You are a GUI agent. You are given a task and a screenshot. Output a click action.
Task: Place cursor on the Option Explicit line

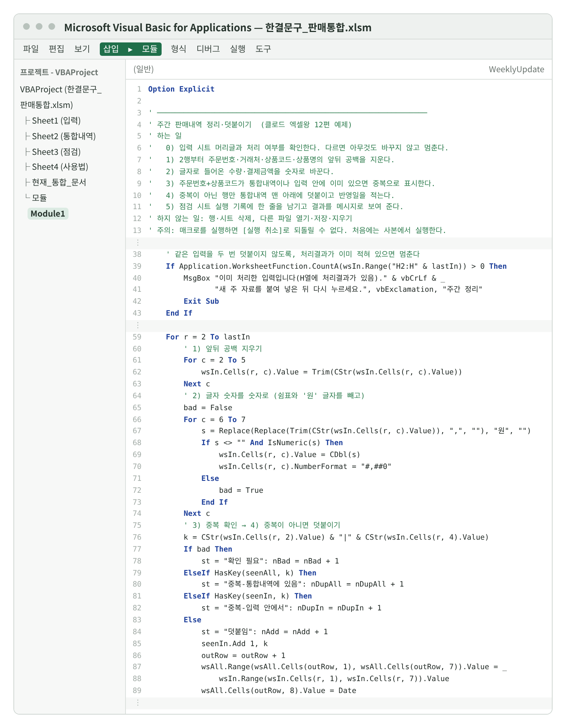coord(181,89)
